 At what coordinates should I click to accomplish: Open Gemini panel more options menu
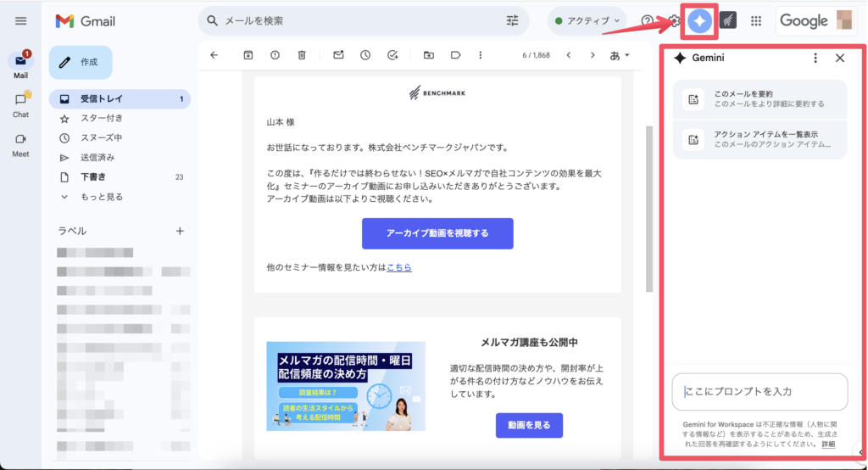(815, 58)
